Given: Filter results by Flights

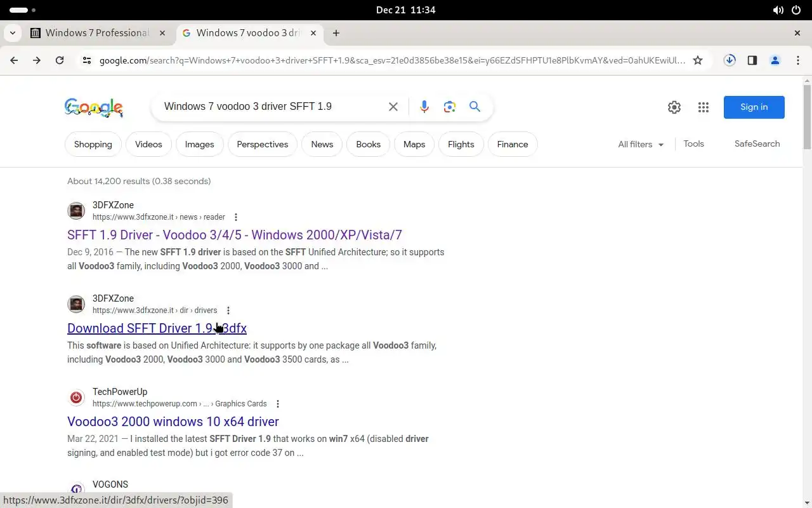Looking at the screenshot, I should pos(461,144).
